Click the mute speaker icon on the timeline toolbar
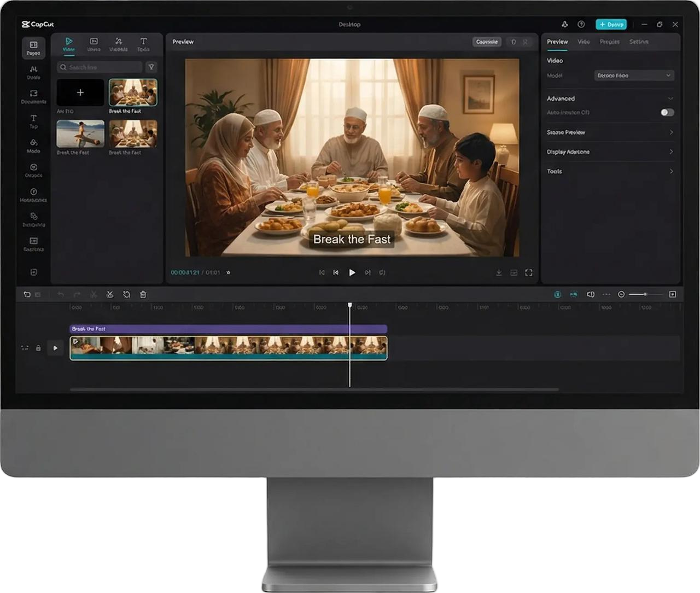This screenshot has height=593, width=700. tap(591, 294)
